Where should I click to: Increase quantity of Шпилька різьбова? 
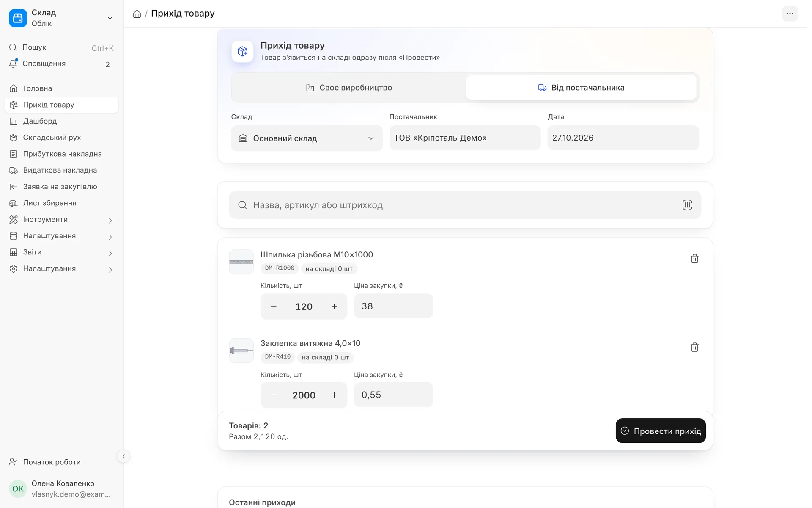click(x=334, y=306)
